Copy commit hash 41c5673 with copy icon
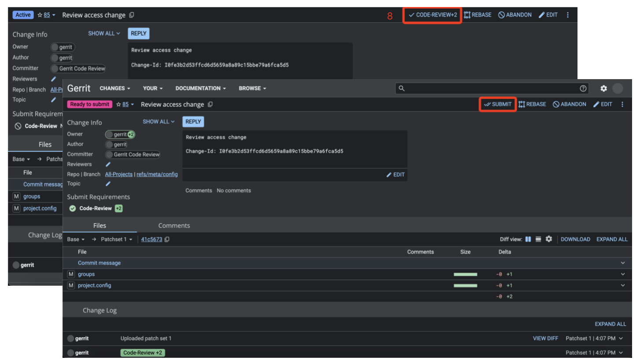Screen dimensions: 640x364 (x=167, y=240)
